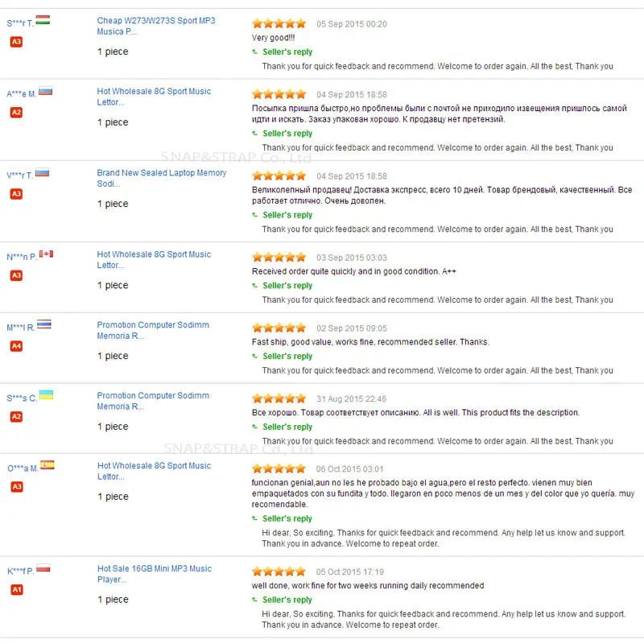
Task: Click 'Seller's reply' under 'Fast ship, good value' review
Action: (287, 357)
